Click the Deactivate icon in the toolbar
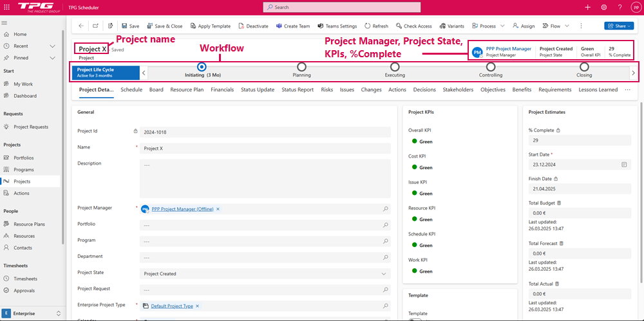The width and height of the screenshot is (644, 321). (x=241, y=26)
